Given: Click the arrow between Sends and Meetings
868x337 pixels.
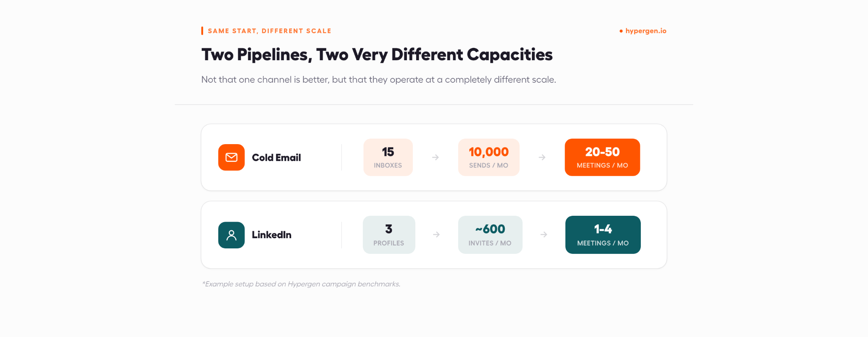Looking at the screenshot, I should pyautogui.click(x=542, y=157).
